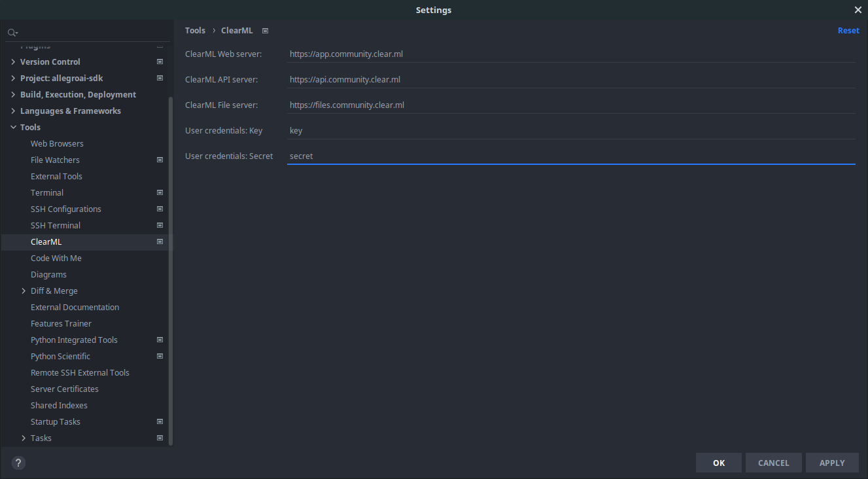Click project-level icon beside Version Control
Screen dimensions: 868x479
coord(160,62)
